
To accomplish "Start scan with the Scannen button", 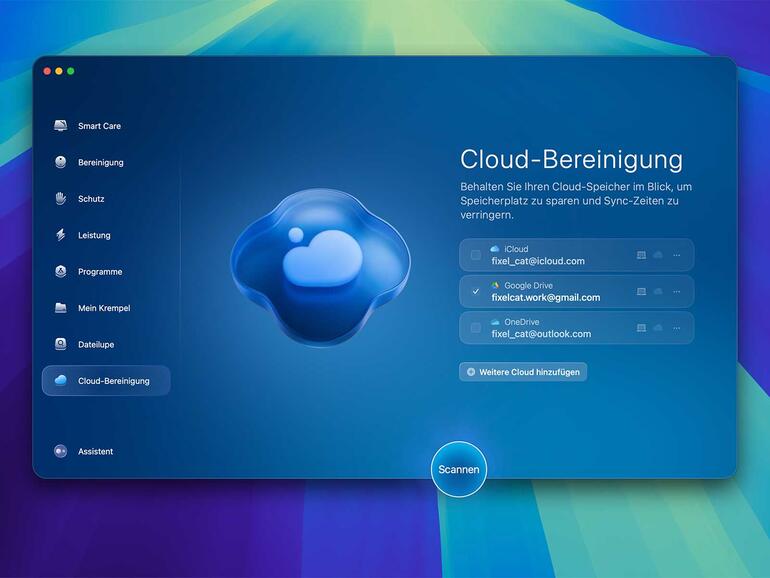I will (459, 469).
